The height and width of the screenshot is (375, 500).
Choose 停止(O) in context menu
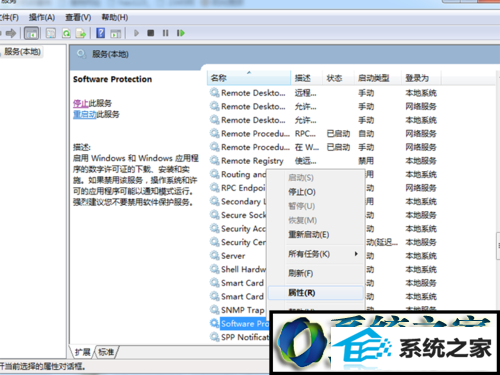[x=315, y=192]
